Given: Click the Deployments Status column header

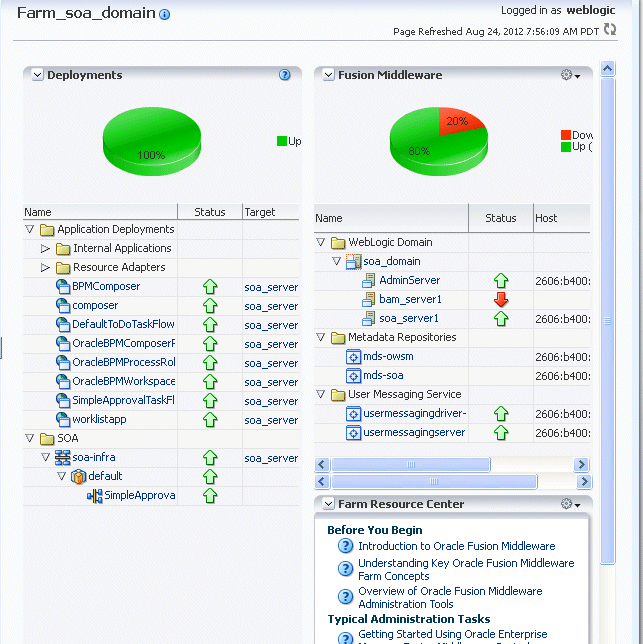Looking at the screenshot, I should (210, 212).
